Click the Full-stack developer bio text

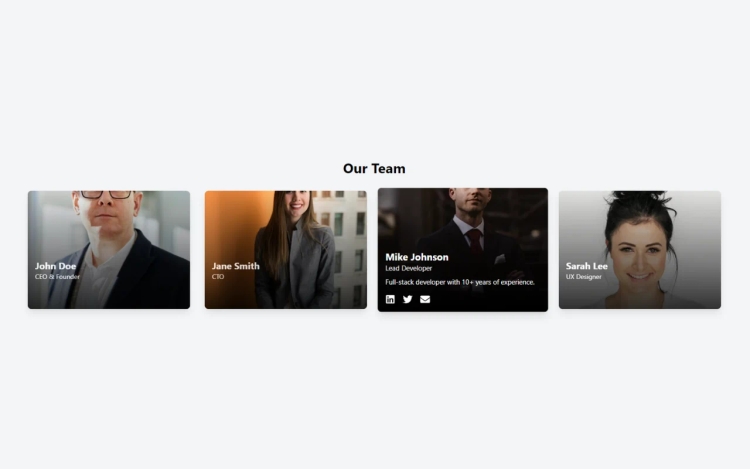coord(460,283)
